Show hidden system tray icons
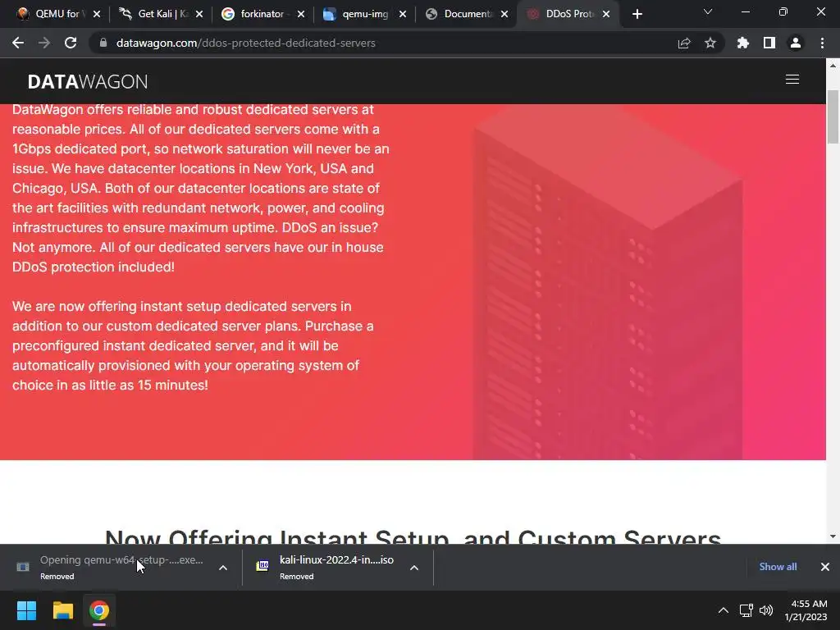Screen dimensions: 840x630 point(724,610)
